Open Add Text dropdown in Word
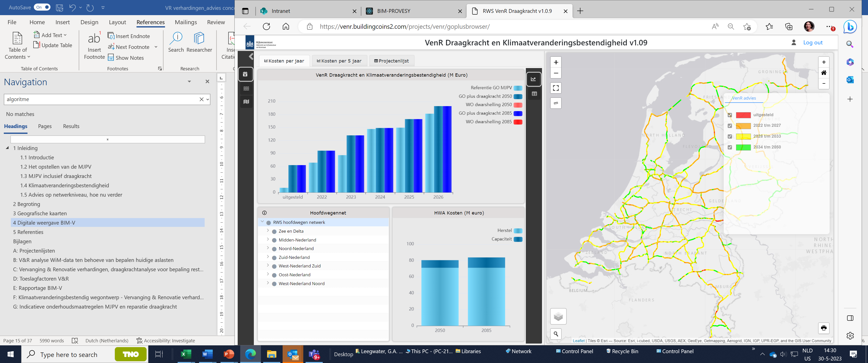The image size is (868, 363). coord(50,35)
